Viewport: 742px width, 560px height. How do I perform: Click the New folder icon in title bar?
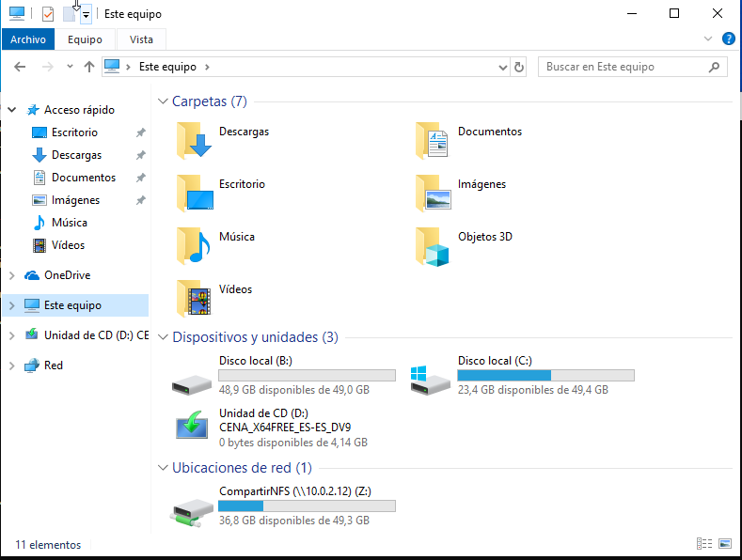click(69, 14)
